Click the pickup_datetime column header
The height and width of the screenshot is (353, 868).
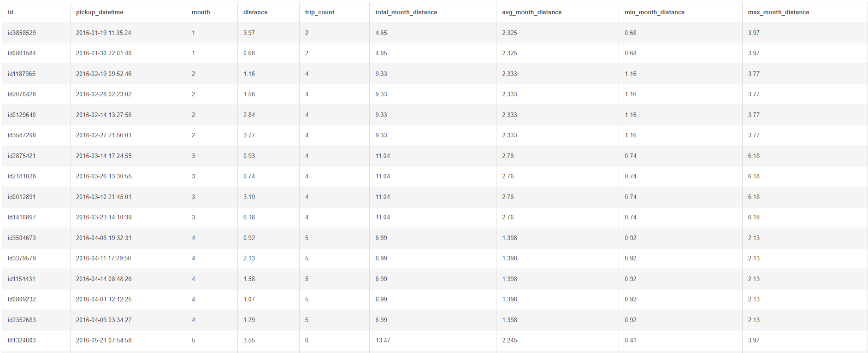tap(100, 12)
